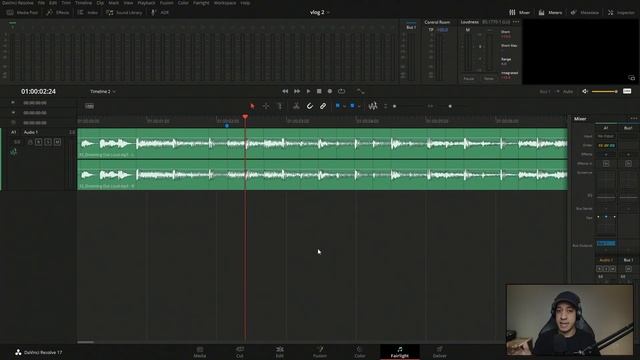Click the record button

330,91
